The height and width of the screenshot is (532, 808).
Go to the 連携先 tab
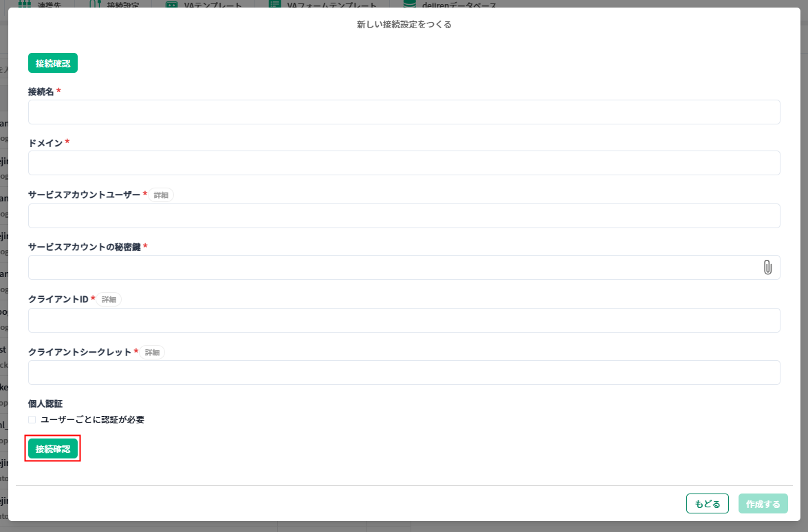coord(41,4)
